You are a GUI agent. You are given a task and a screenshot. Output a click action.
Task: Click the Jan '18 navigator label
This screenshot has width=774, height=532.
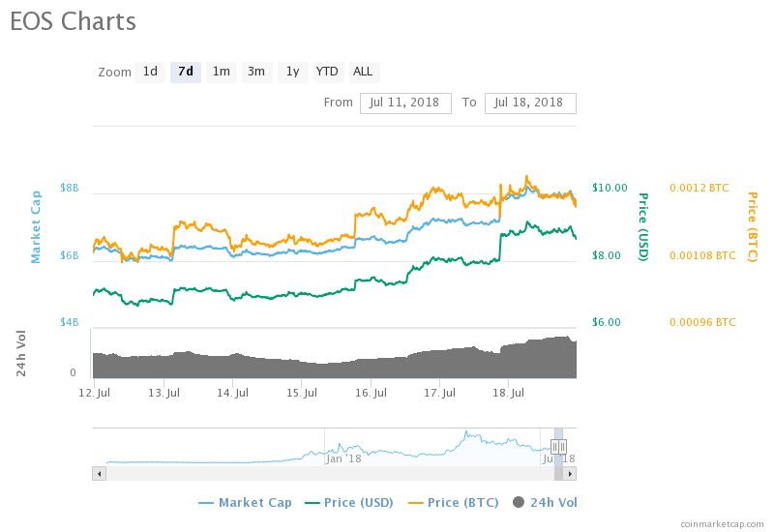[343, 458]
